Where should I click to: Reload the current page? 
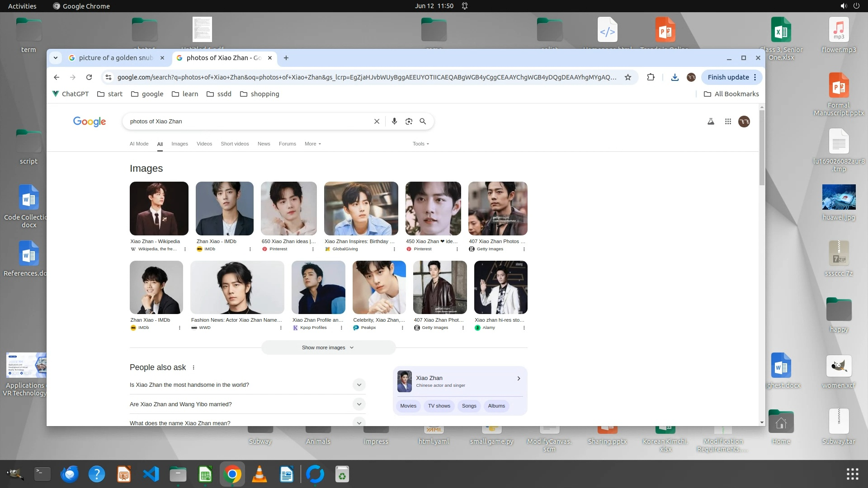click(89, 77)
